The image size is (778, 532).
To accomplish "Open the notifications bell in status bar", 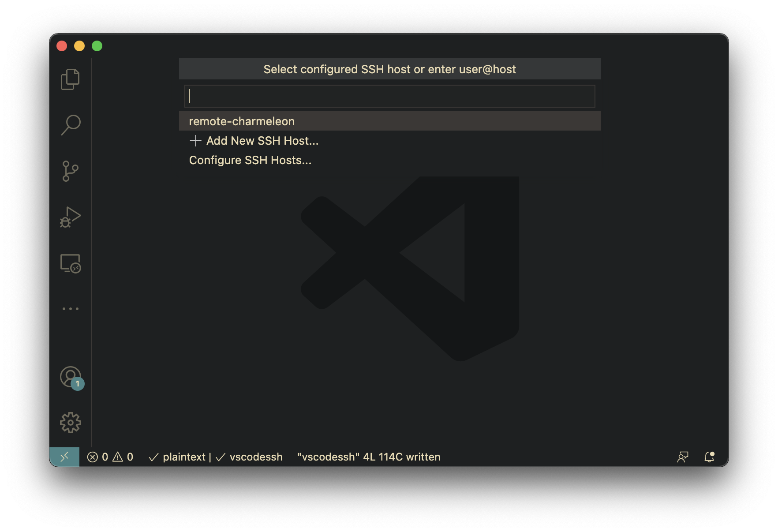I will [709, 457].
